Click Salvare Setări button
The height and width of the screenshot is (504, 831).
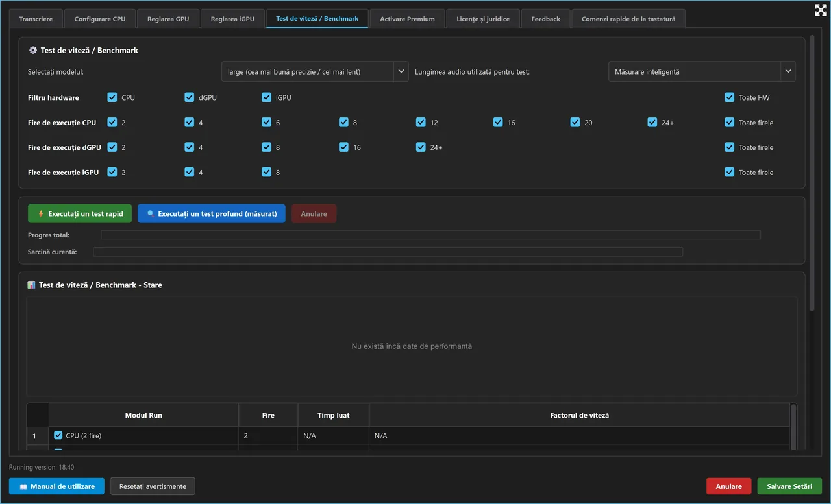pos(789,486)
